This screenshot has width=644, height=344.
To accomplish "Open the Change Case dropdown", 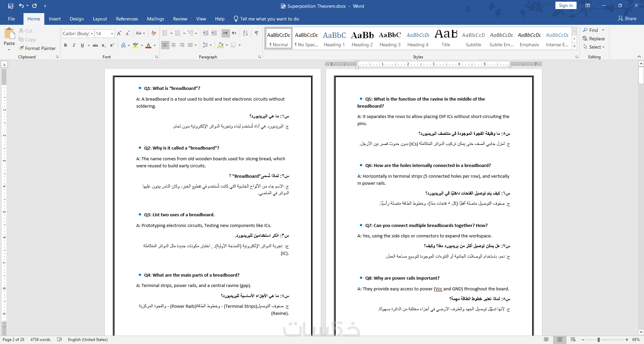I will [x=141, y=33].
